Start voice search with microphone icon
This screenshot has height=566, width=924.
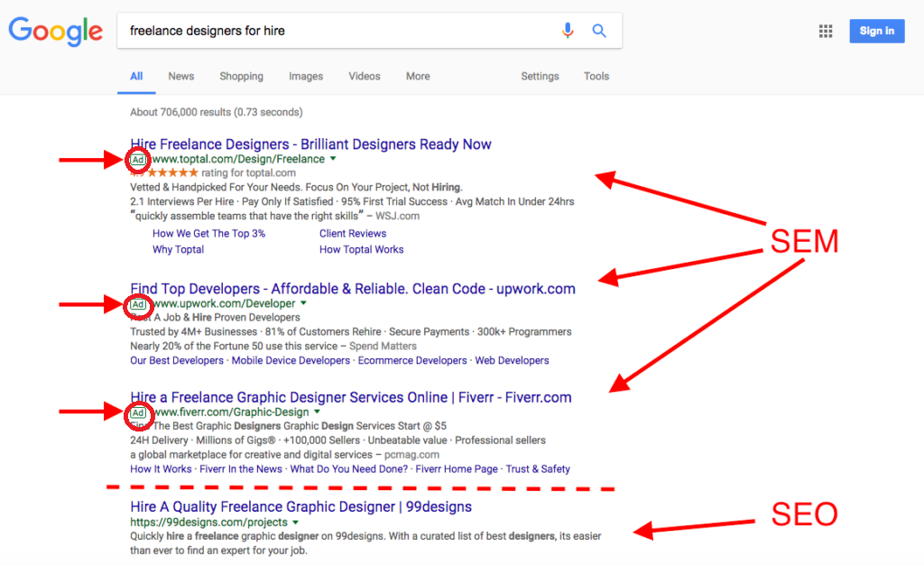pos(568,30)
